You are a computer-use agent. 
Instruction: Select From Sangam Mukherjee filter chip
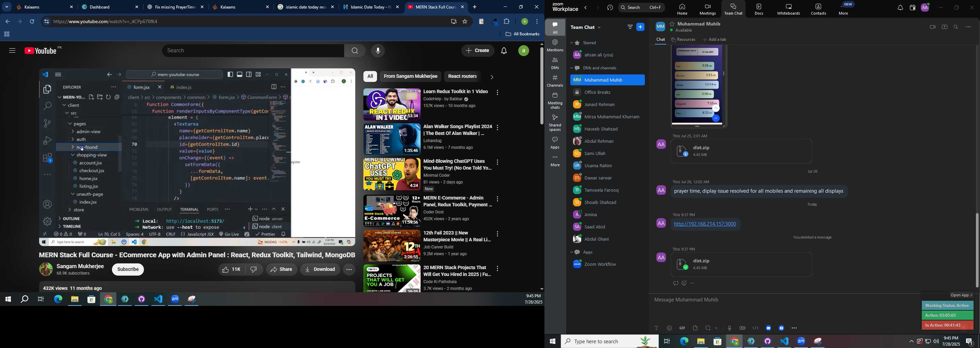pyautogui.click(x=410, y=76)
